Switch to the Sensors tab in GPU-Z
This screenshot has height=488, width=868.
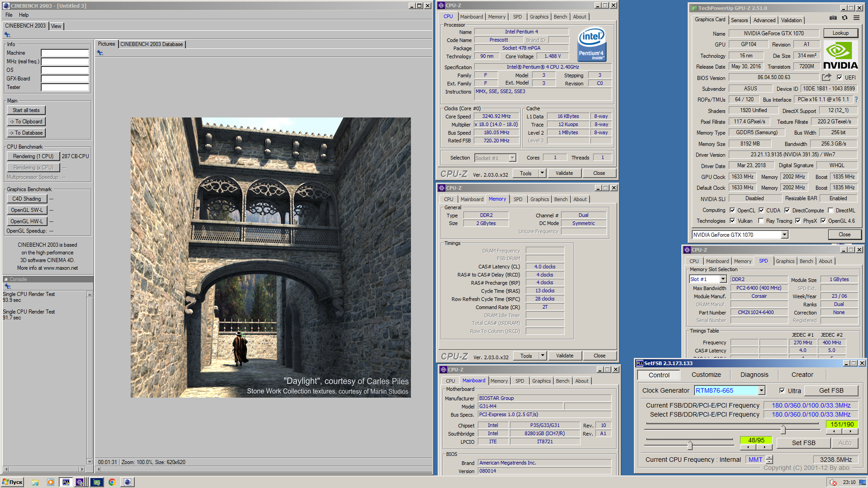pyautogui.click(x=739, y=20)
